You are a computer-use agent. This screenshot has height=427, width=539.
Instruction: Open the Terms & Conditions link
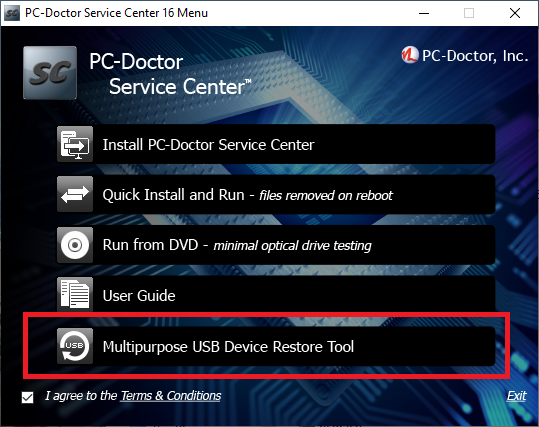pos(170,396)
